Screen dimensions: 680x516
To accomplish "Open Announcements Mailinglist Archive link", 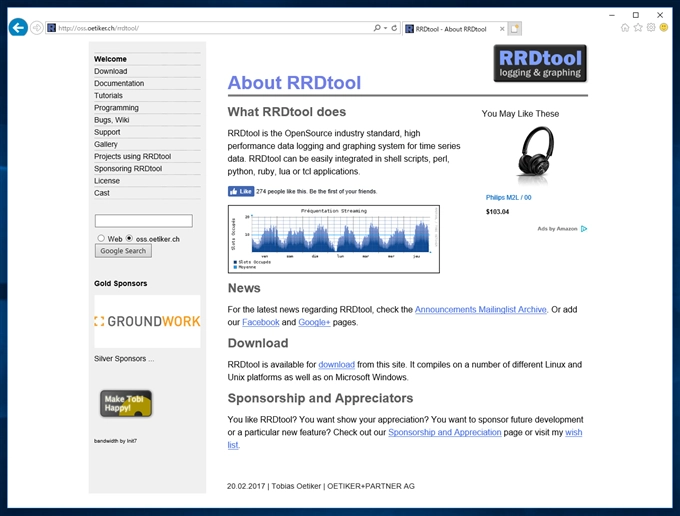I will 481,310.
